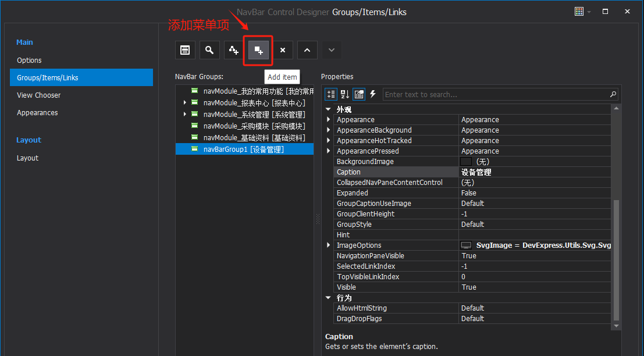Image resolution: width=644 pixels, height=356 pixels.
Task: Open property pages icon
Action: pos(359,94)
